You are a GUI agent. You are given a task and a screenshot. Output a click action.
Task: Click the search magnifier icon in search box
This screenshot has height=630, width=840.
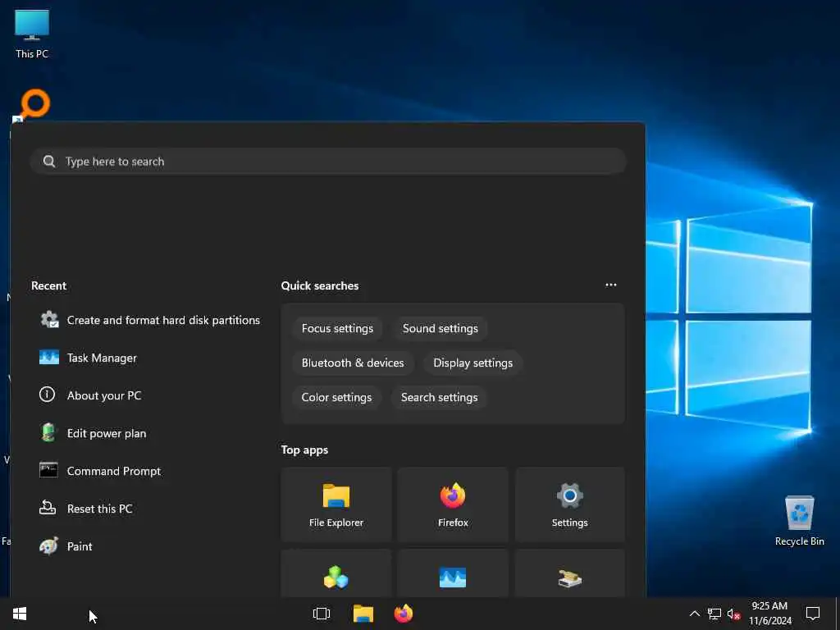[48, 162]
